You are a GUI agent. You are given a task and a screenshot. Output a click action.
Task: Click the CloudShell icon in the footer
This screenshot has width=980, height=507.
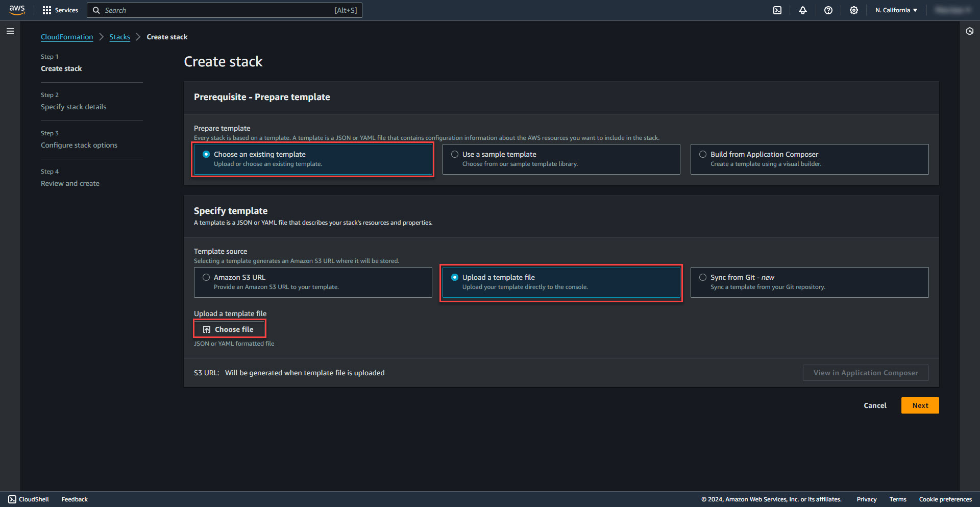point(12,499)
